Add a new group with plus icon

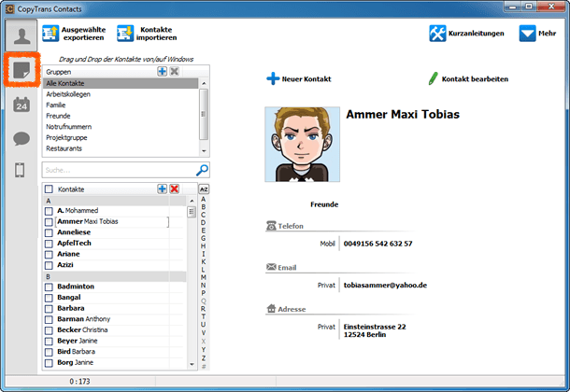click(163, 72)
